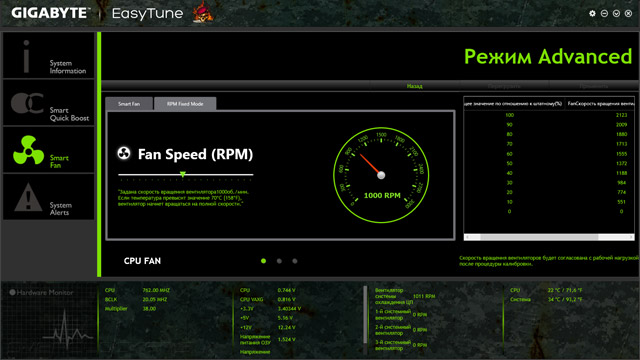Click the fan icon beside Fan Speed

click(x=124, y=153)
